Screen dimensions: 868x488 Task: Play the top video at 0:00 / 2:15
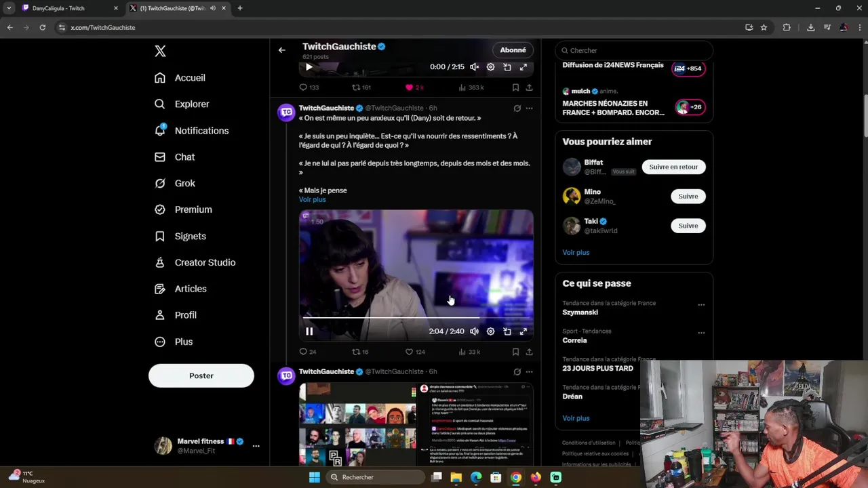point(309,67)
